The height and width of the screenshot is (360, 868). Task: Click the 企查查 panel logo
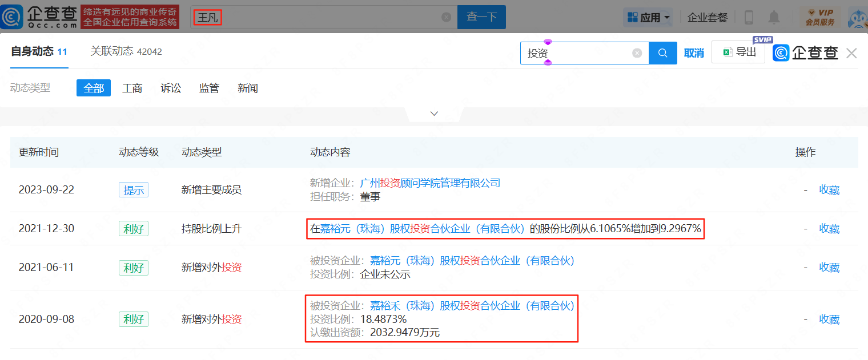[805, 53]
